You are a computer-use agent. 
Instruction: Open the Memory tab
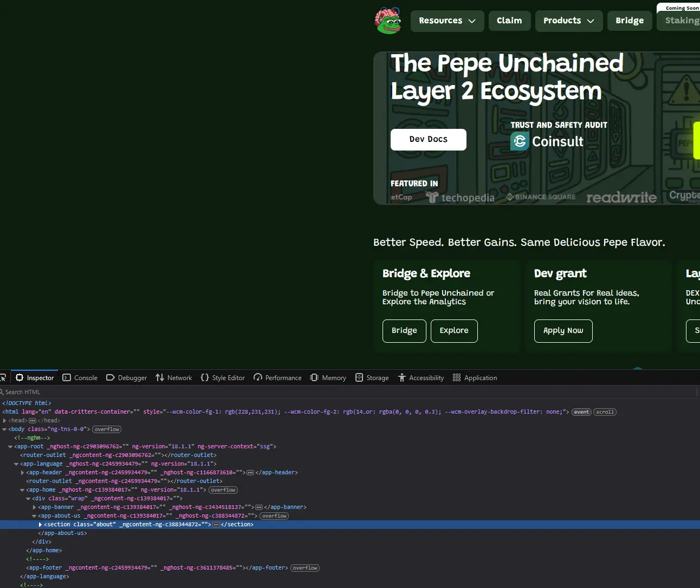[x=328, y=378]
